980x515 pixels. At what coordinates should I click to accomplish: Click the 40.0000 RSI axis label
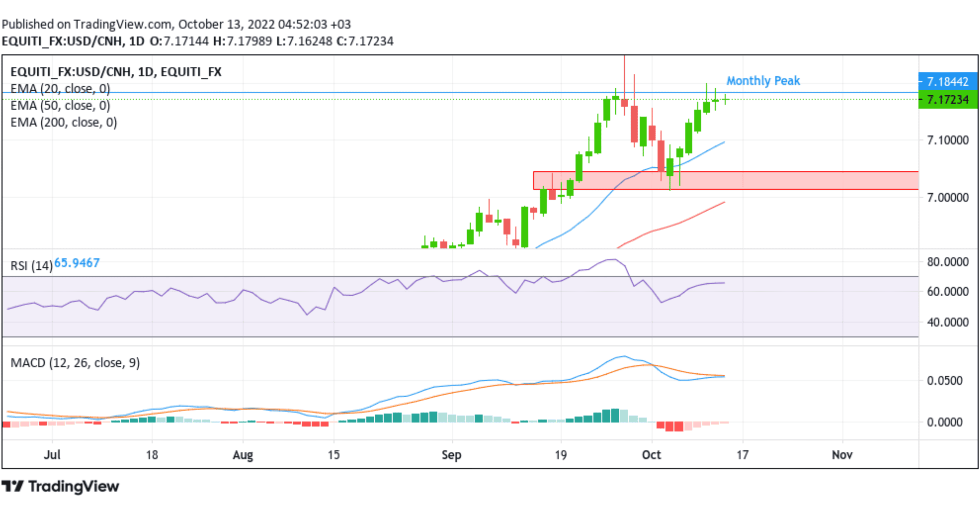948,322
